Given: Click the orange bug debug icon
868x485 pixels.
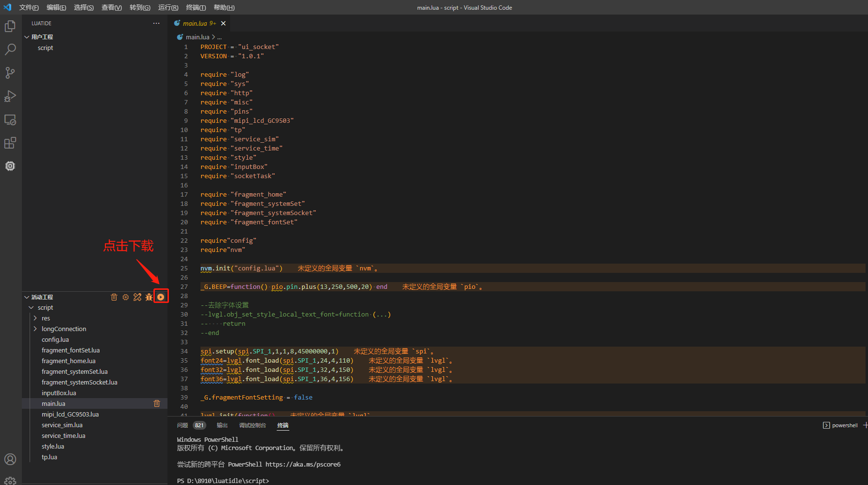Looking at the screenshot, I should [x=149, y=297].
